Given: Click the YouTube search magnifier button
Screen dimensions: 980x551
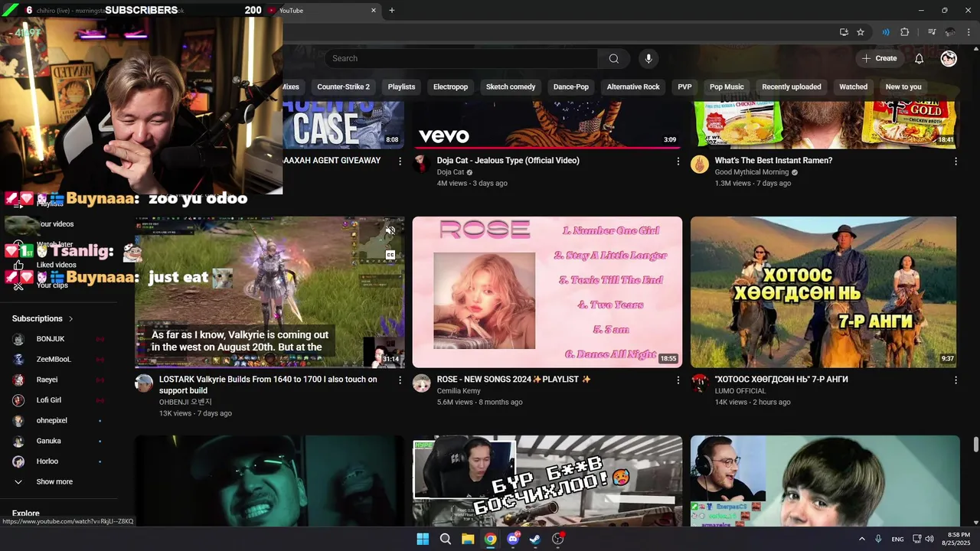Looking at the screenshot, I should [613, 58].
